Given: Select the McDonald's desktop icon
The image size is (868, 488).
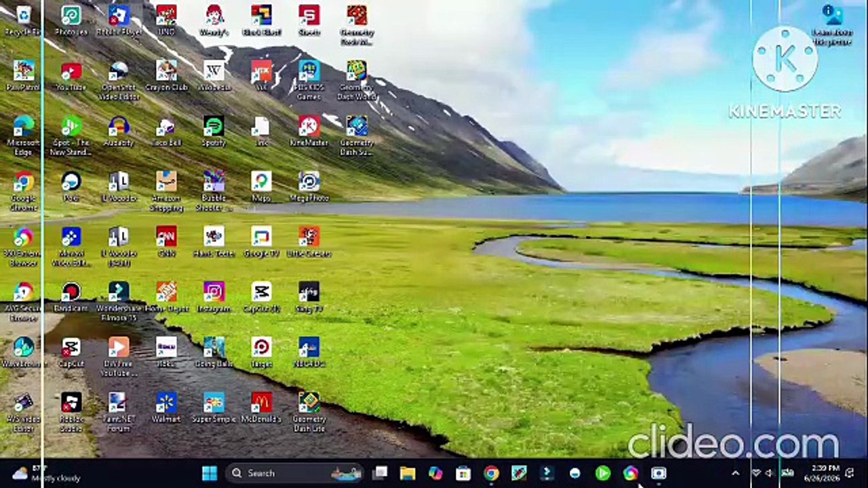Looking at the screenshot, I should (261, 407).
